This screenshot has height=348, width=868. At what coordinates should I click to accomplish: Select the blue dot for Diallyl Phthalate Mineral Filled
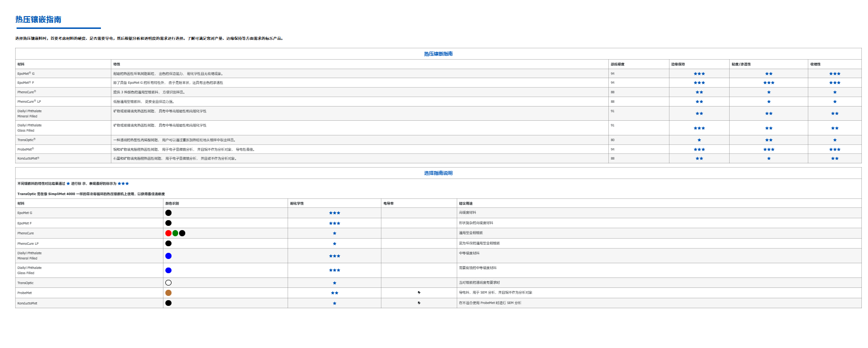(x=168, y=256)
